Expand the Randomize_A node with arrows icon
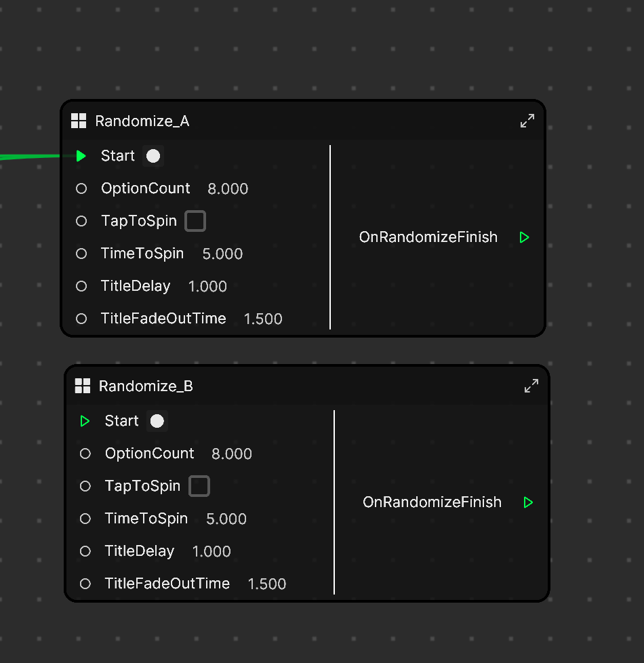The width and height of the screenshot is (644, 663). 527,121
